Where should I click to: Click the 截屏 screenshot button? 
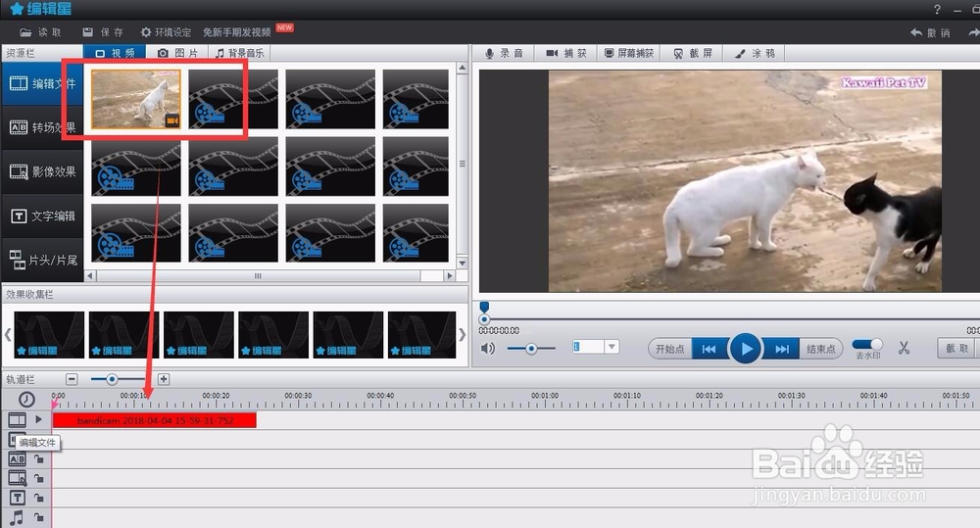click(693, 53)
